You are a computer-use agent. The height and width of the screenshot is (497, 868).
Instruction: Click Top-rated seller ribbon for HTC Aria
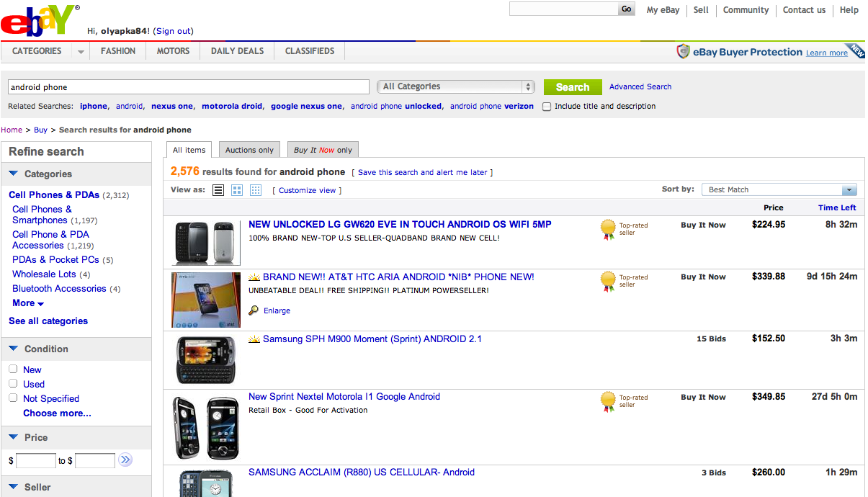[609, 281]
